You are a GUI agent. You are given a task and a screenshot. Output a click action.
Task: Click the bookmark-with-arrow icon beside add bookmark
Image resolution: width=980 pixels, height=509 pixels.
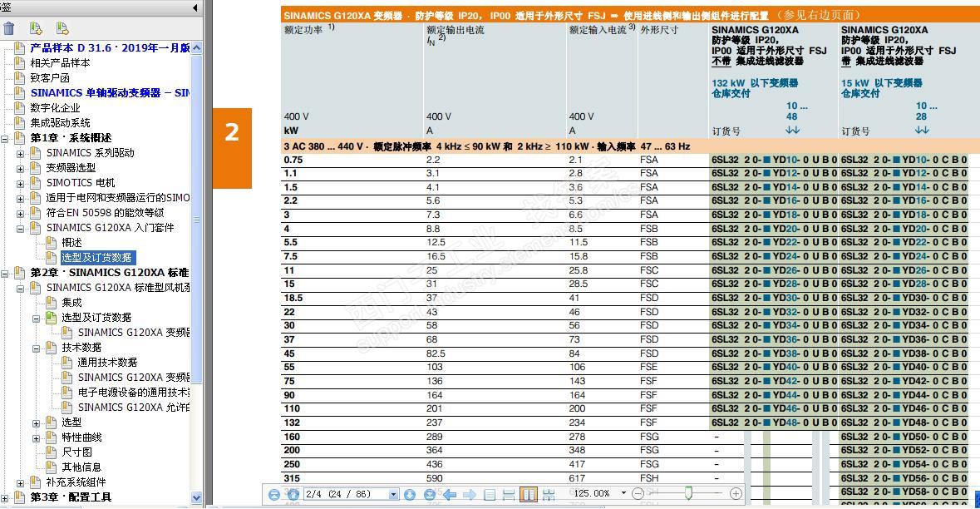coord(62,28)
